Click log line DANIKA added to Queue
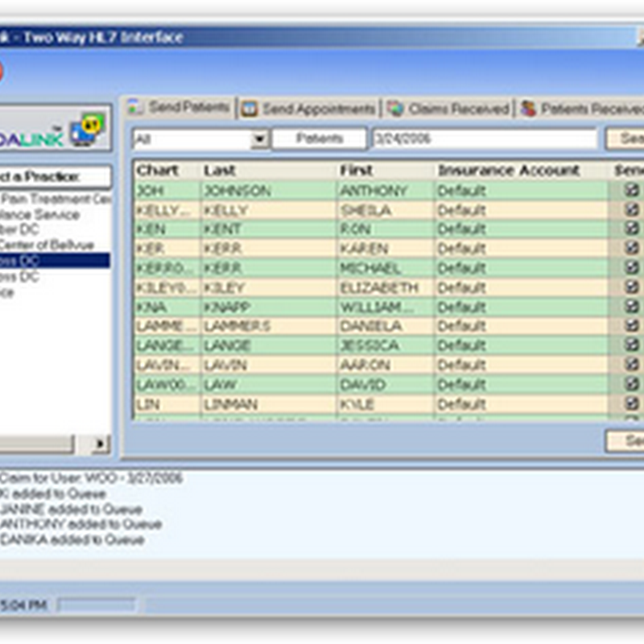Screen dimensions: 644x644 click(72, 539)
